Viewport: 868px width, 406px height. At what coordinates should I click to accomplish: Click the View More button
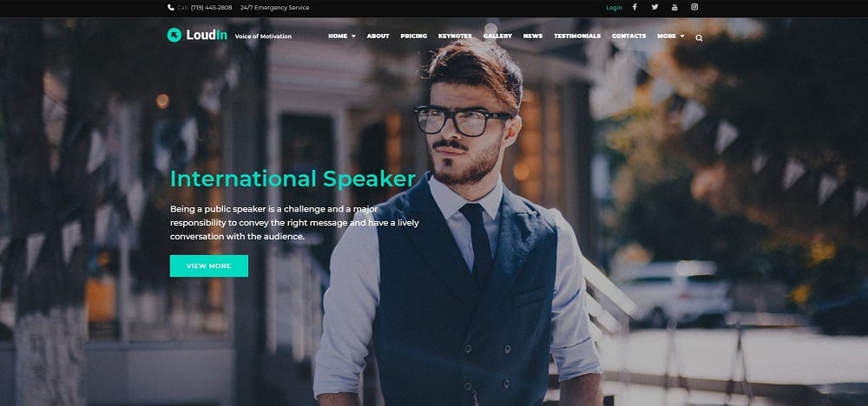[x=208, y=265]
